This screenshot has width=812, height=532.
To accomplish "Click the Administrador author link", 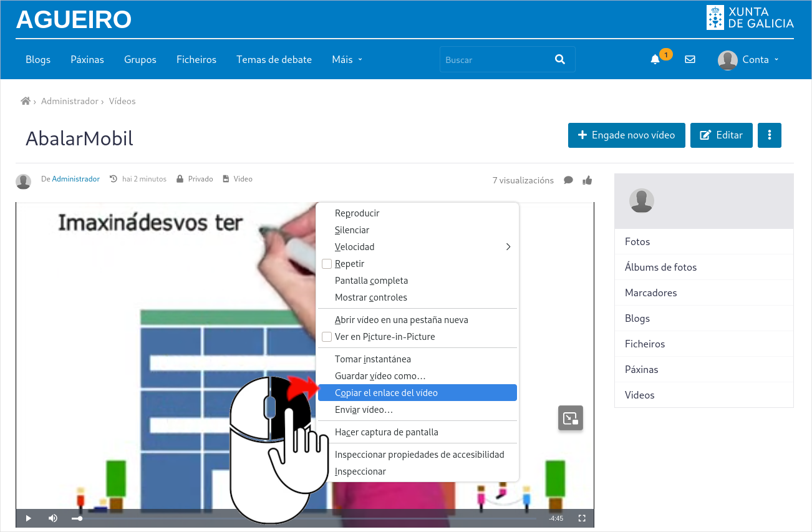I will [75, 179].
